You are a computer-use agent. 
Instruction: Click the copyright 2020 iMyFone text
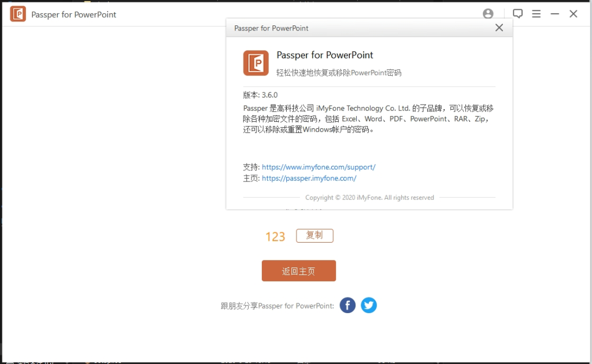[x=369, y=197]
